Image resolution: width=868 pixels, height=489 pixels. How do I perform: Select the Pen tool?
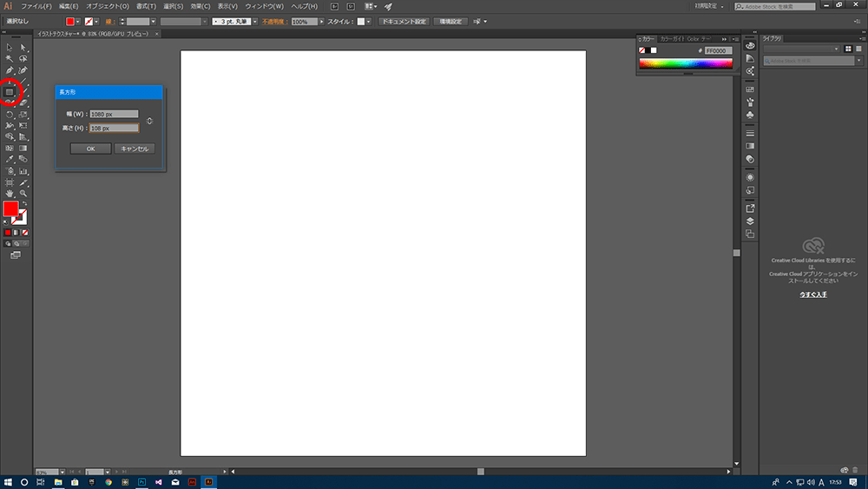tap(10, 69)
